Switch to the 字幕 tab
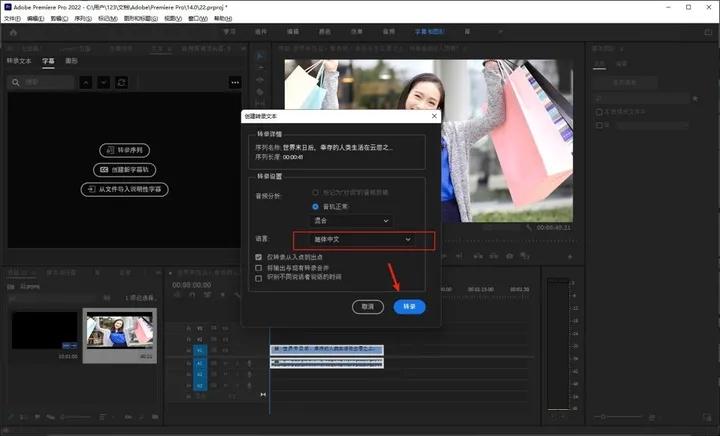 point(48,60)
